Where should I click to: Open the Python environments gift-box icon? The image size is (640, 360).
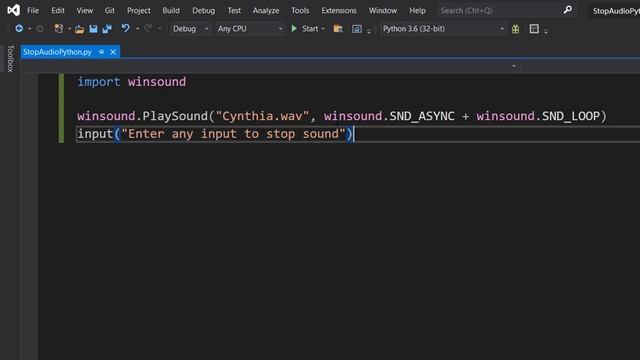click(516, 29)
